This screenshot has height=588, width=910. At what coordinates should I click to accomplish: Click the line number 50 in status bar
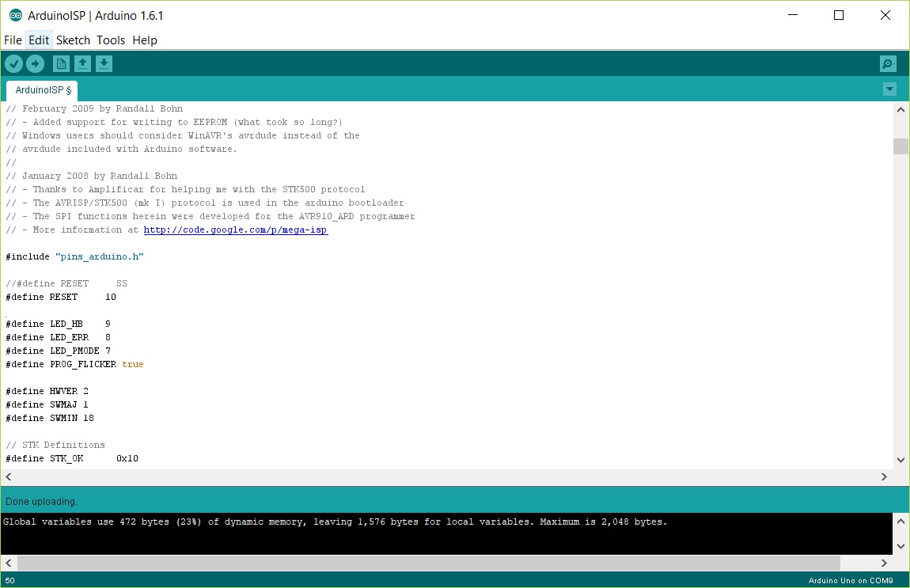coord(9,580)
